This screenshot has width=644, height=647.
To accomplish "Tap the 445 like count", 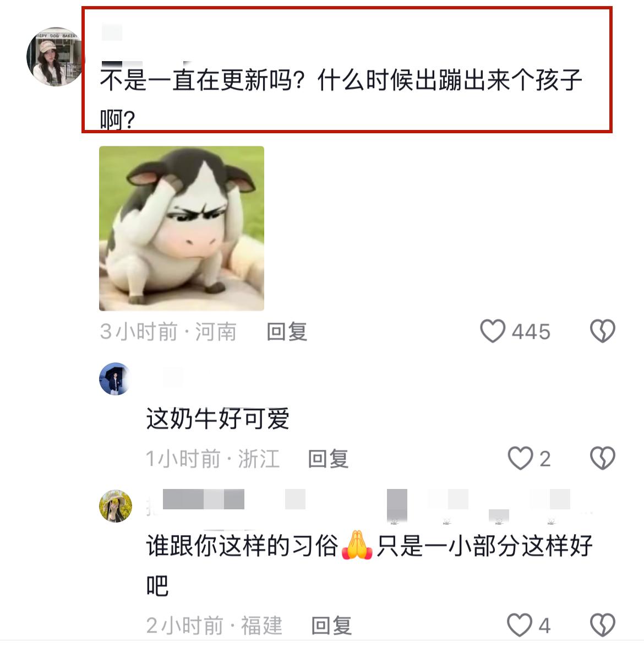I will click(x=531, y=331).
